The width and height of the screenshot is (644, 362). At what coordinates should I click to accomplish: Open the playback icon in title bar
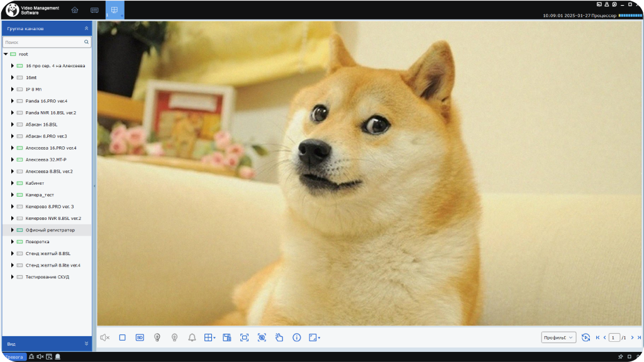pos(614,4)
